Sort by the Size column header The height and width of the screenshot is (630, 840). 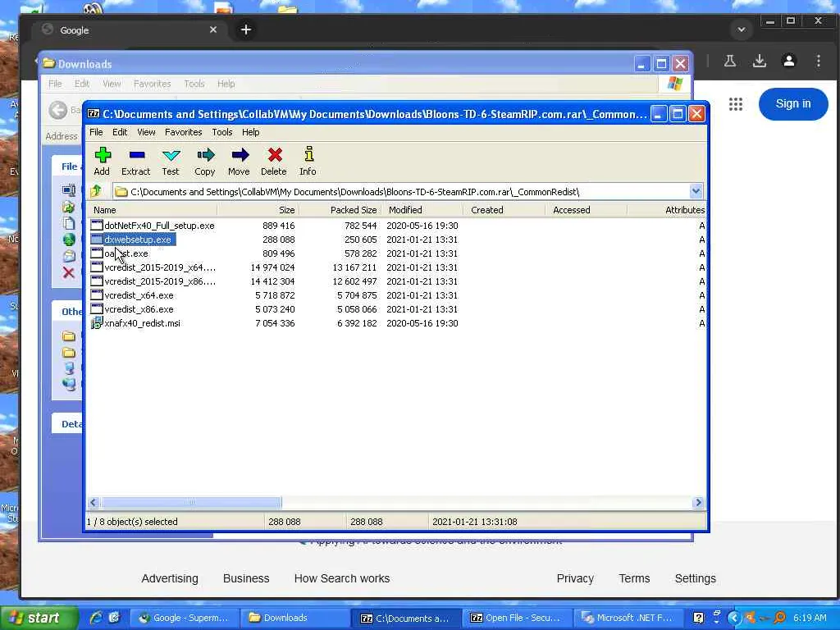pos(258,210)
